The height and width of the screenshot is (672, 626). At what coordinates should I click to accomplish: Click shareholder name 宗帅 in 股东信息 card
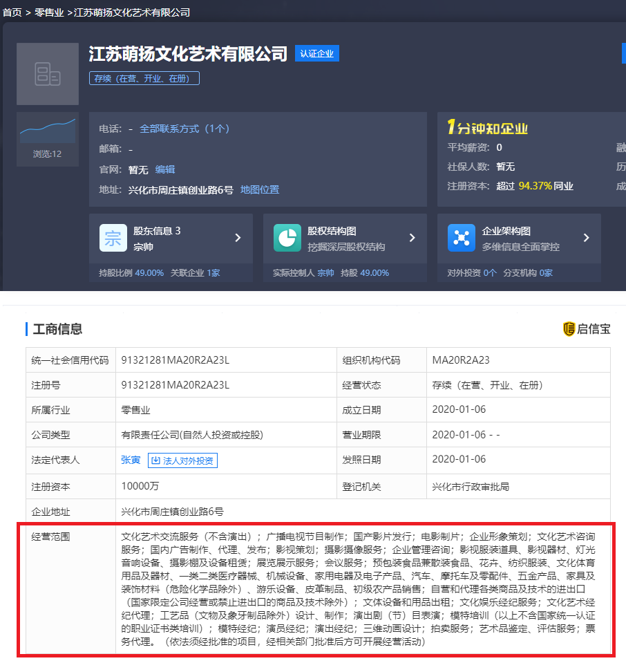click(x=143, y=247)
